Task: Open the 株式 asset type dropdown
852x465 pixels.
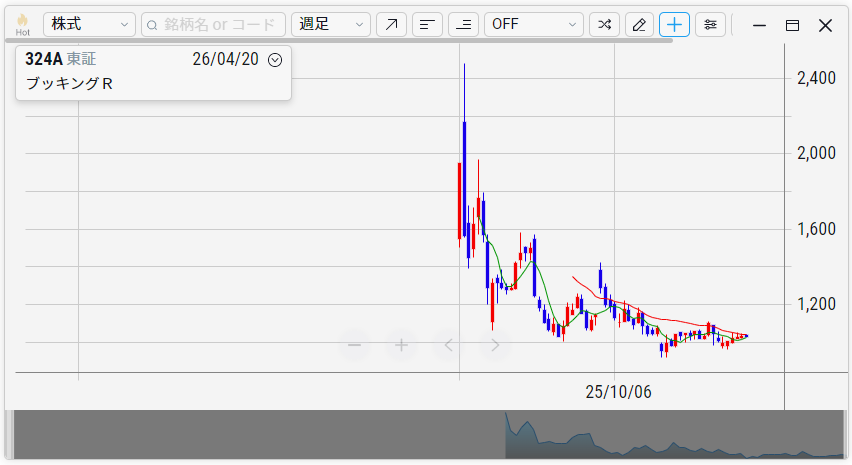Action: pyautogui.click(x=89, y=25)
